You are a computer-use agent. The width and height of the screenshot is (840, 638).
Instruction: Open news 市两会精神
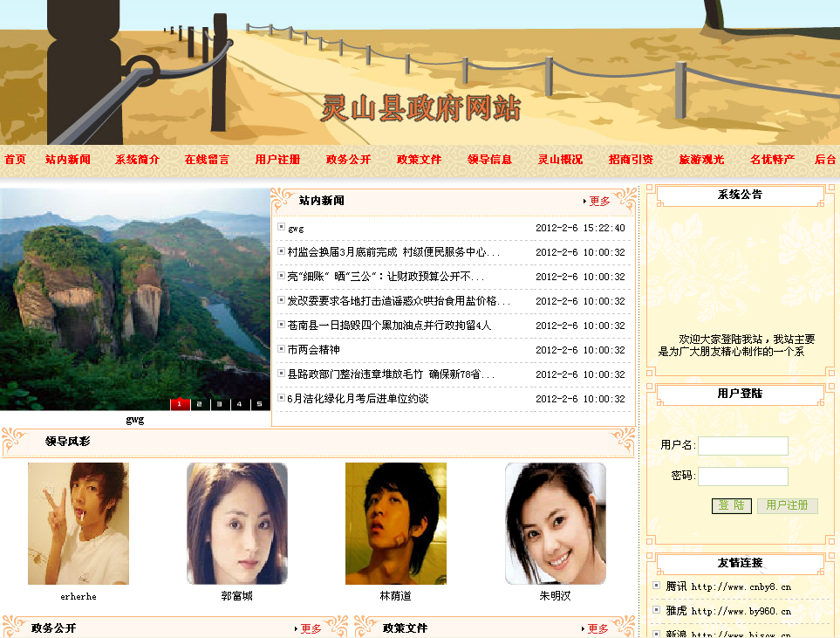pos(313,350)
